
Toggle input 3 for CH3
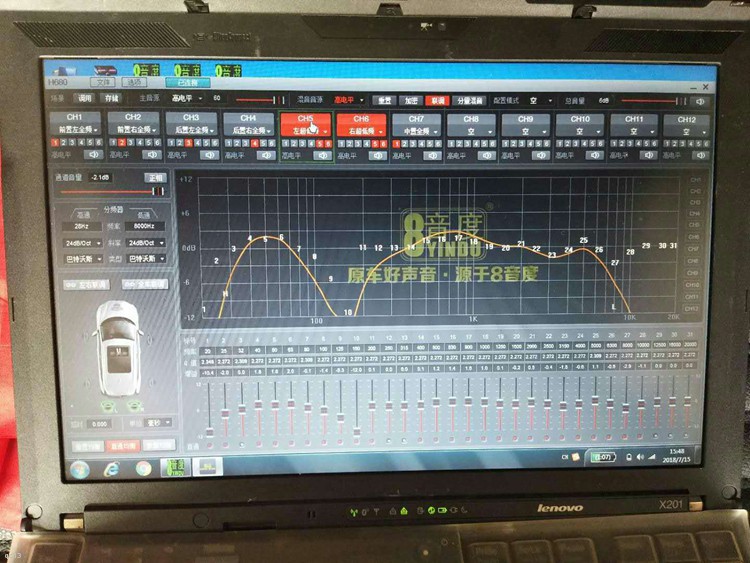[188, 143]
